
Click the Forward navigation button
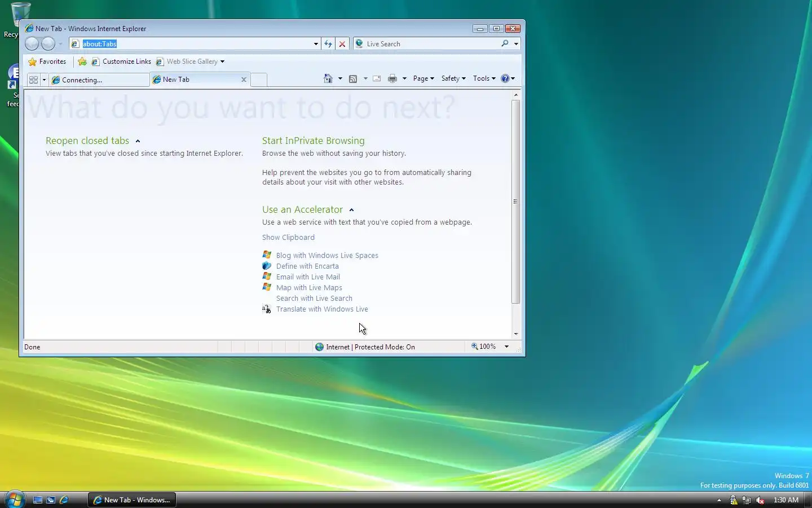pyautogui.click(x=48, y=43)
